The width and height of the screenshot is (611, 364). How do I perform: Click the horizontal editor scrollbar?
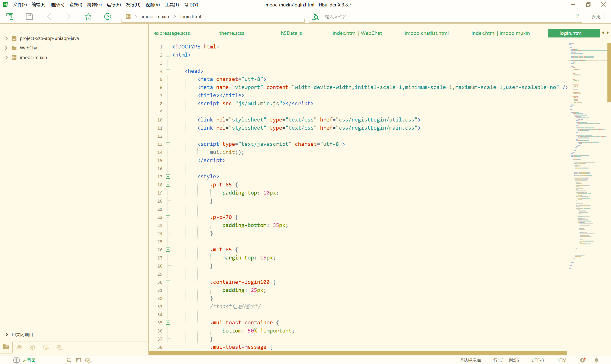click(x=358, y=353)
